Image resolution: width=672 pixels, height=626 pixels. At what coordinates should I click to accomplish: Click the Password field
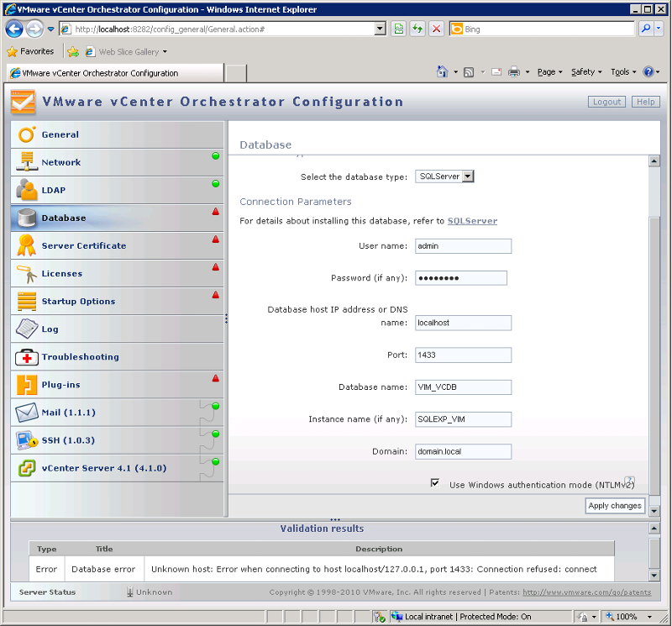pyautogui.click(x=460, y=278)
